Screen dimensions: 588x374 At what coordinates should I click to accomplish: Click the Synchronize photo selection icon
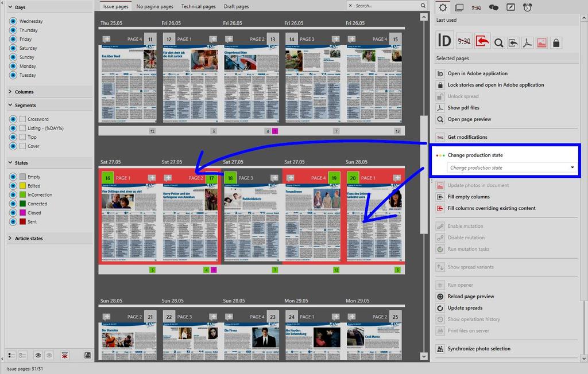[x=440, y=349]
